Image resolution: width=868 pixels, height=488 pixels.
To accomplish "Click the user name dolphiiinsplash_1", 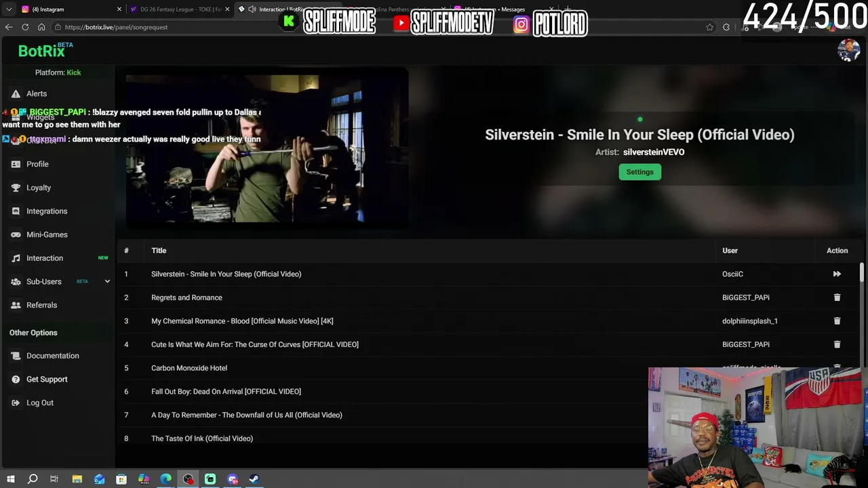I will coord(750,321).
